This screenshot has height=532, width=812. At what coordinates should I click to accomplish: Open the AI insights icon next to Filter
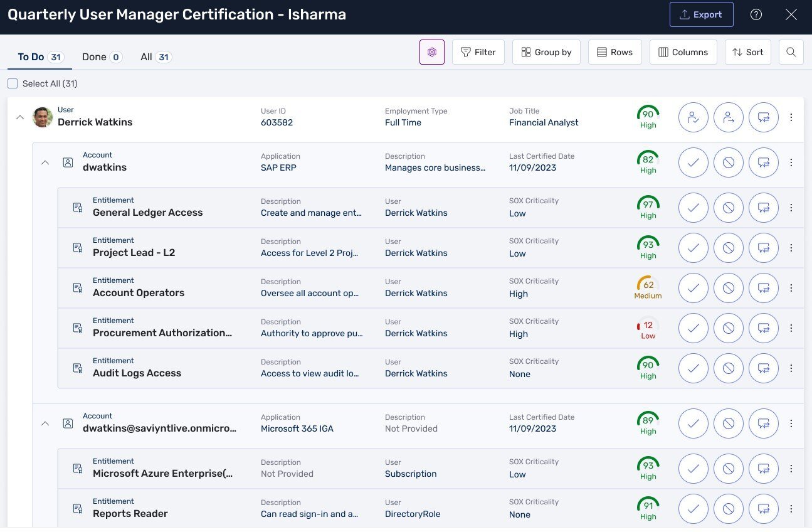tap(432, 52)
